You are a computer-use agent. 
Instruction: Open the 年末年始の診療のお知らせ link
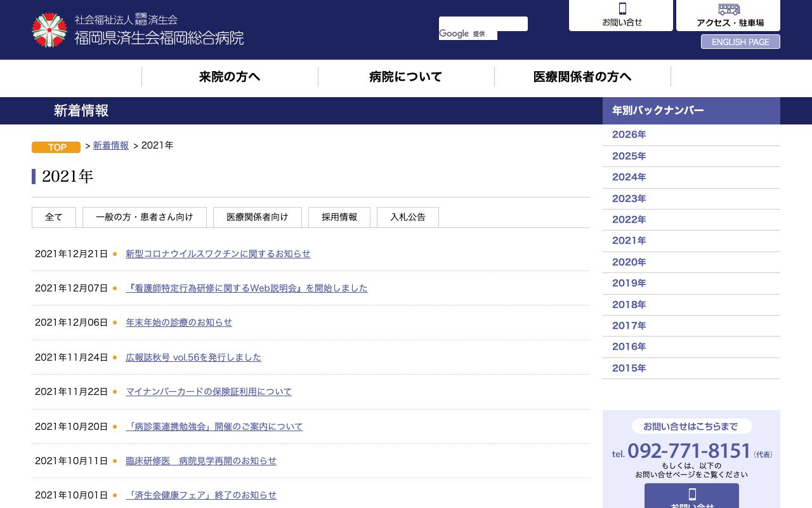tap(179, 322)
